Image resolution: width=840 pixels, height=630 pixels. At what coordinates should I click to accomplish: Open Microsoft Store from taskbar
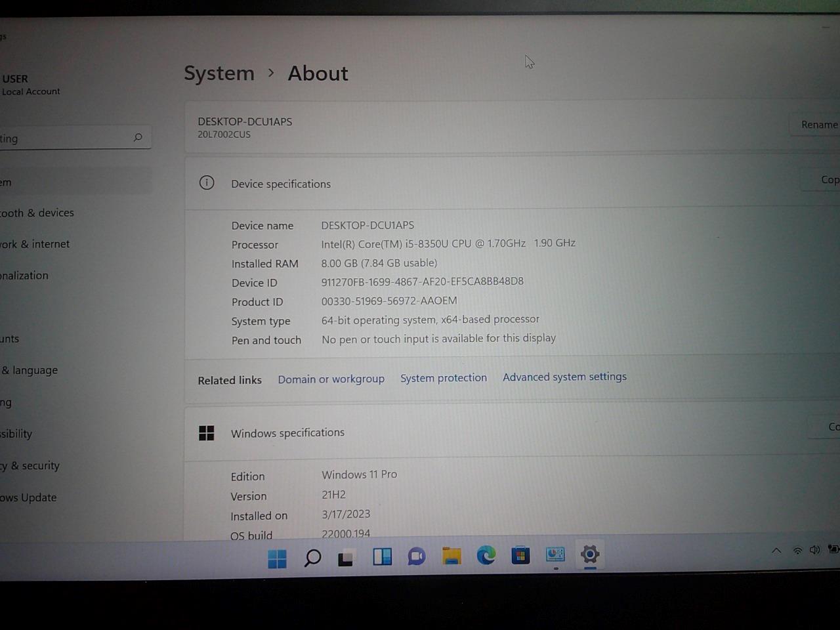click(520, 555)
